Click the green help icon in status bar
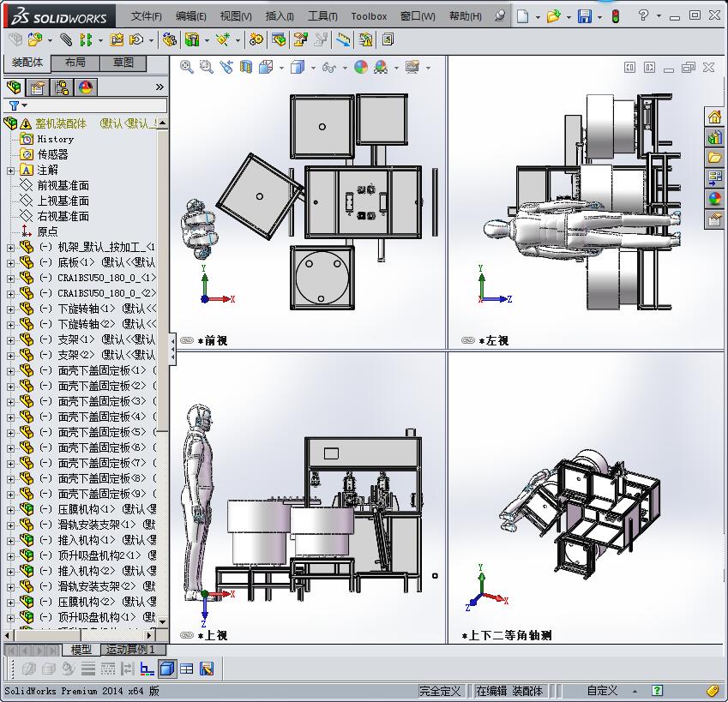728x702 pixels. pyautogui.click(x=657, y=691)
